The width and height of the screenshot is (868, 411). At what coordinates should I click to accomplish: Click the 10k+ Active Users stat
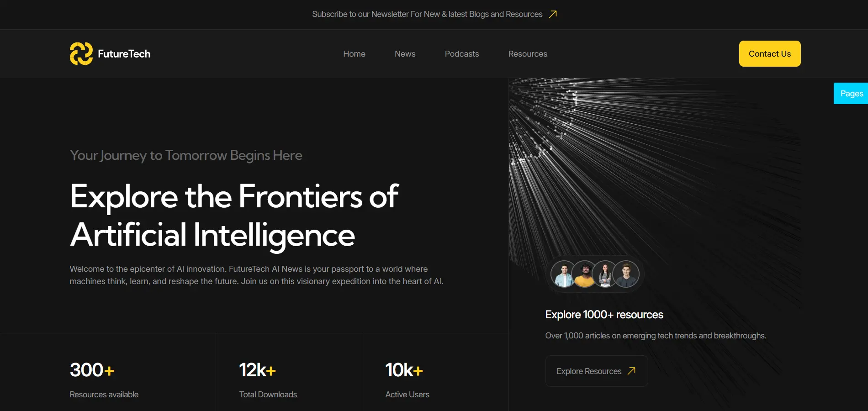point(408,380)
